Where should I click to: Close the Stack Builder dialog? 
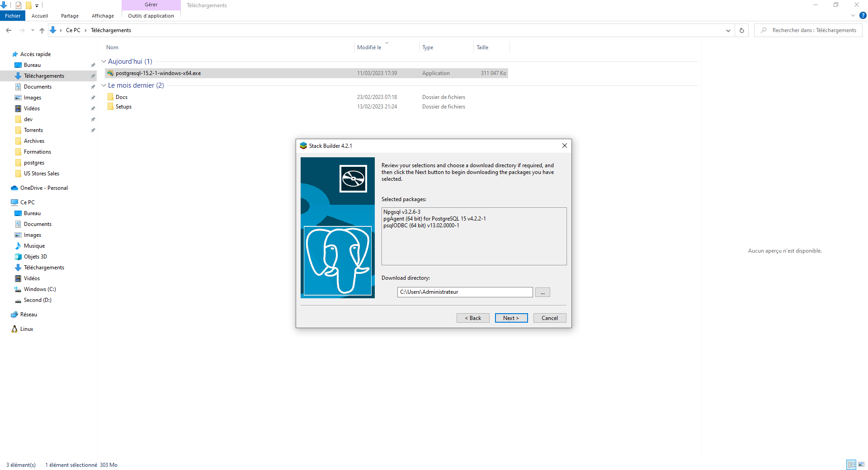pyautogui.click(x=564, y=146)
